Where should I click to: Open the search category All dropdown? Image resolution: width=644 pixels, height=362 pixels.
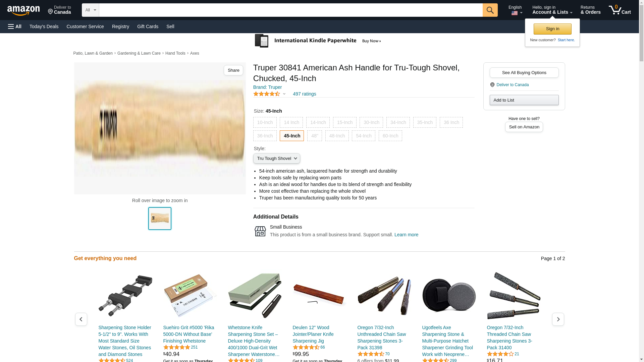click(x=90, y=10)
